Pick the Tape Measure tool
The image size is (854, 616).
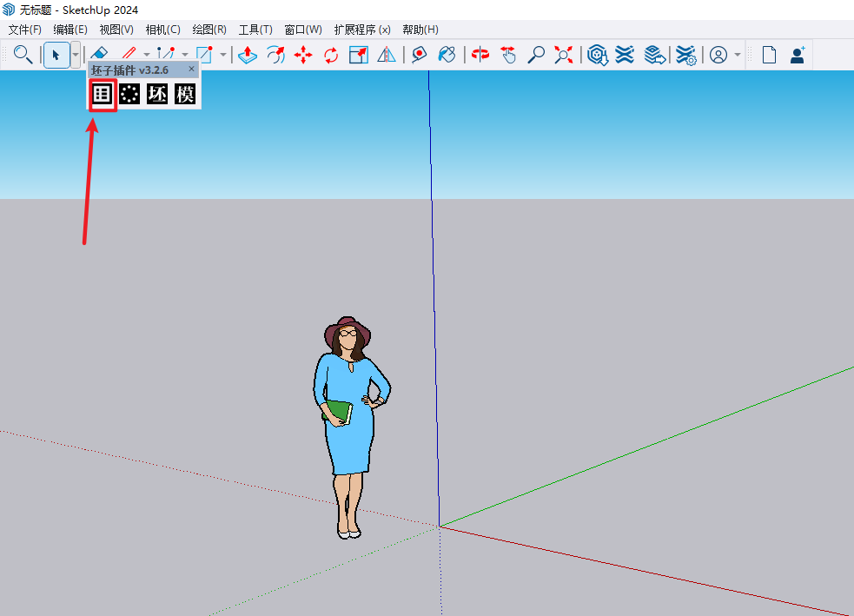click(x=419, y=55)
